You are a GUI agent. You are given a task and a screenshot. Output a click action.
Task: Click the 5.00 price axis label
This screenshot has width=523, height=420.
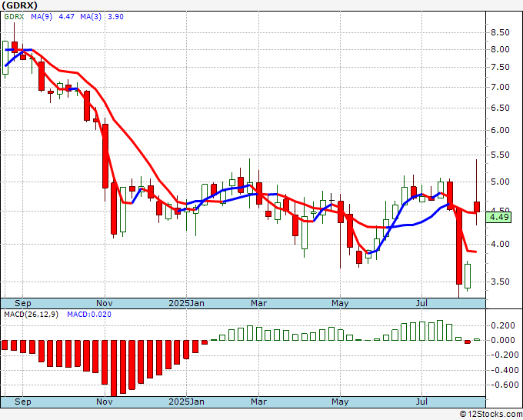click(500, 182)
